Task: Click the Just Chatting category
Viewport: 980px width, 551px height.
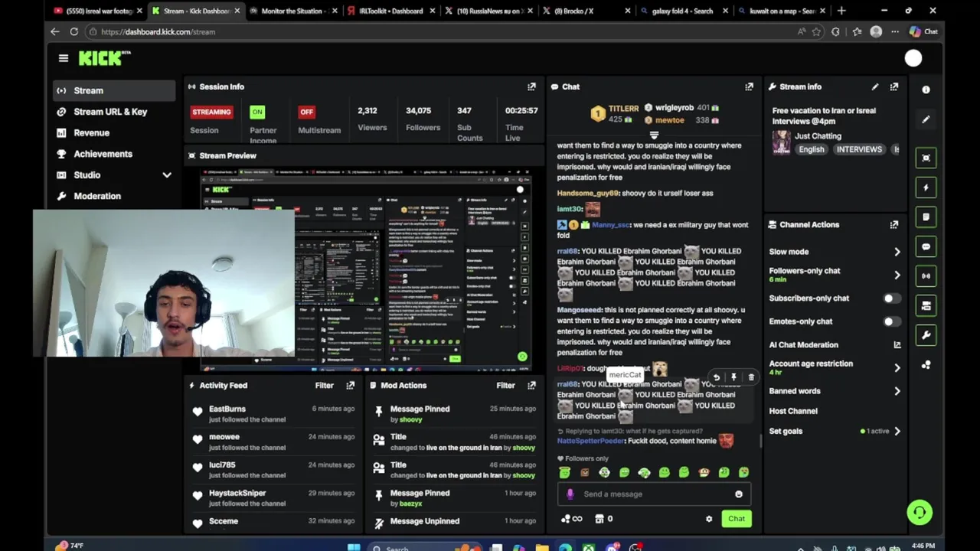Action: pyautogui.click(x=818, y=136)
